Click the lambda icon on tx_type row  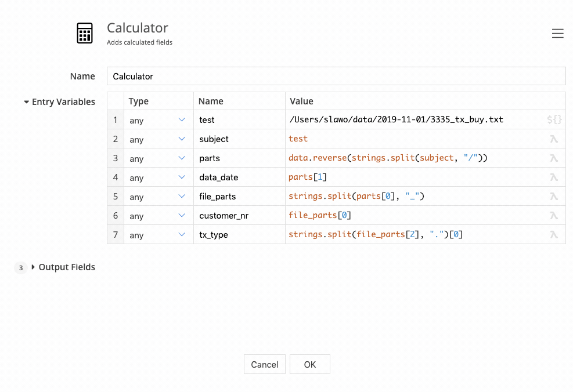click(x=554, y=234)
